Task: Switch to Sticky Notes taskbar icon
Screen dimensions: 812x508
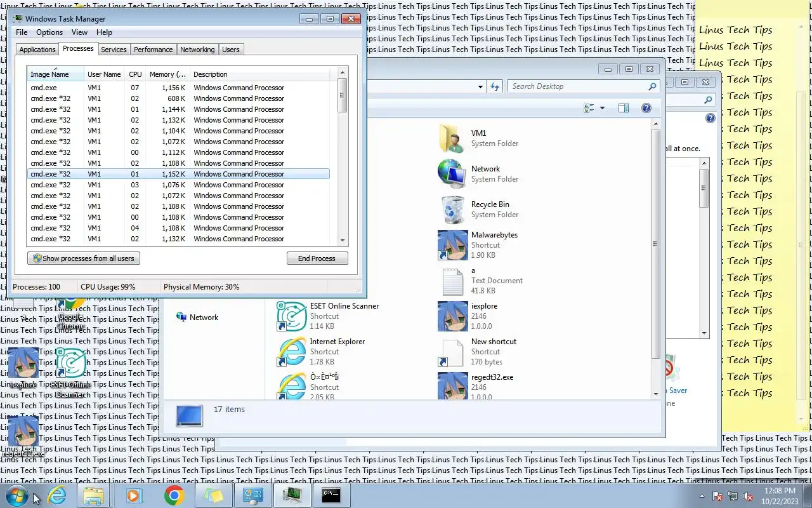Action: tap(213, 495)
